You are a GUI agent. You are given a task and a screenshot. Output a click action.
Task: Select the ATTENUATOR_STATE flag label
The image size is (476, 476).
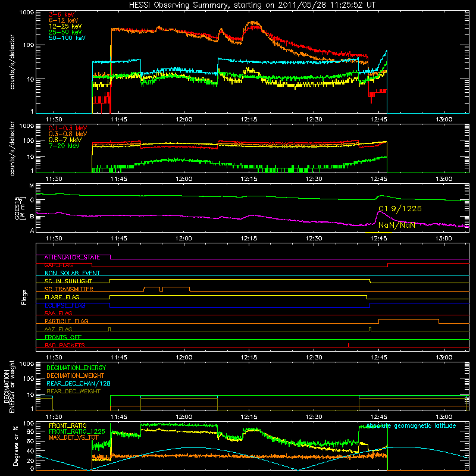pos(72,257)
